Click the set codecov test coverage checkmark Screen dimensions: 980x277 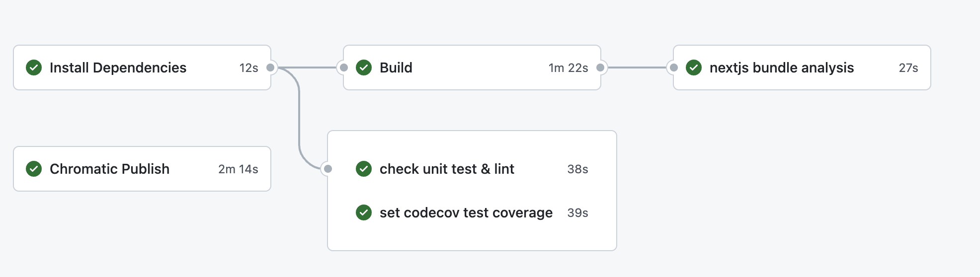coord(364,212)
